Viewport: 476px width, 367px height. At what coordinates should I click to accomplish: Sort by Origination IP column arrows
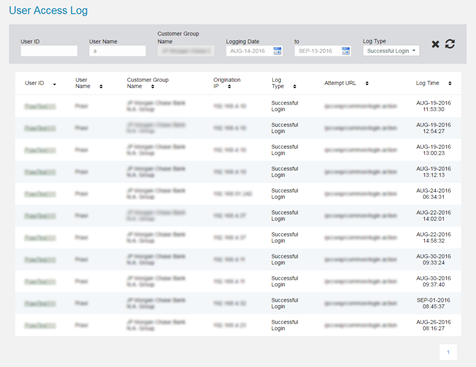pos(229,86)
